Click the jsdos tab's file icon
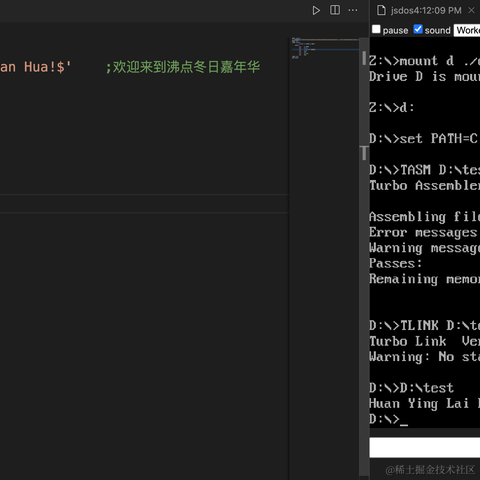The width and height of the screenshot is (480, 480). (381, 10)
